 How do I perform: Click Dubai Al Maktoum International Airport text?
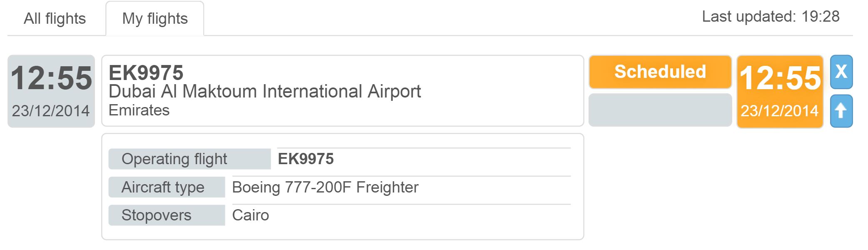(x=265, y=92)
